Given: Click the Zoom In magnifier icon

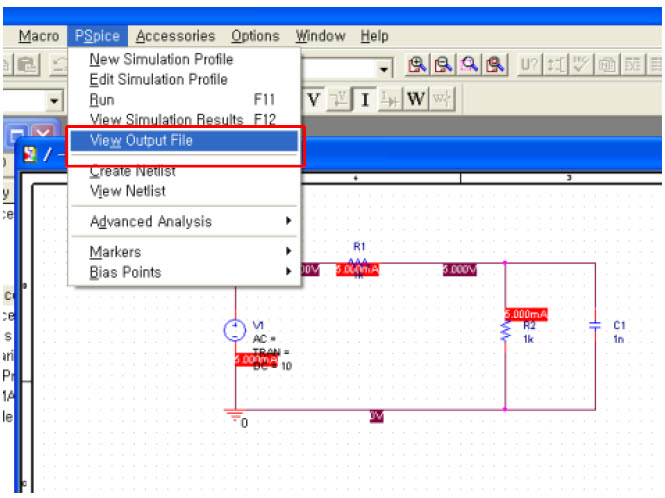Looking at the screenshot, I should (417, 65).
